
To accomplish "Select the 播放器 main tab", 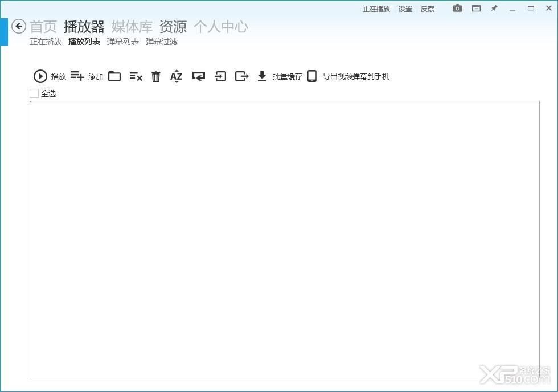I will 84,27.
